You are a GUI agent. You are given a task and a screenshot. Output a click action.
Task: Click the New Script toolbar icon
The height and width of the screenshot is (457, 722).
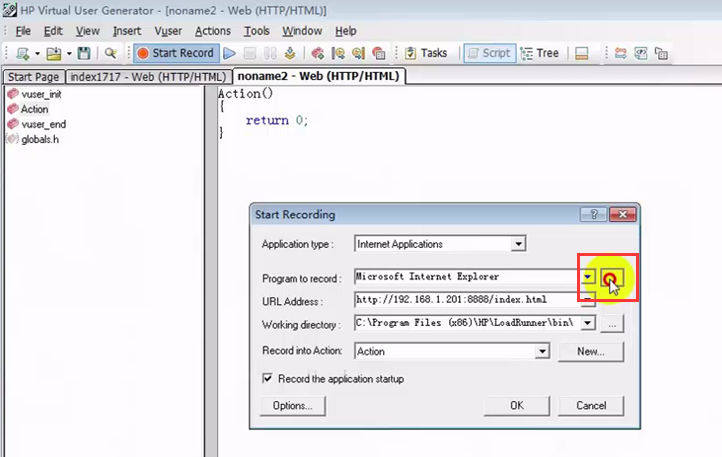(x=23, y=53)
